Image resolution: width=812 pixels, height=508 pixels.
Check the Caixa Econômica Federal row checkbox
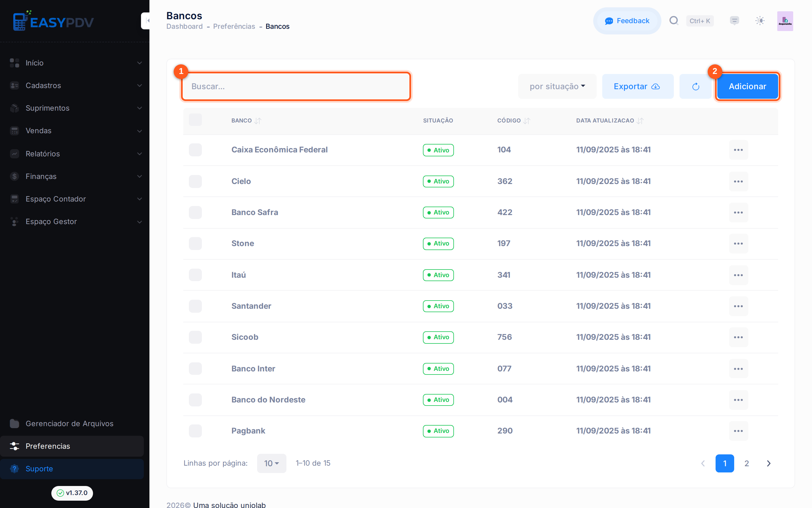coord(195,150)
